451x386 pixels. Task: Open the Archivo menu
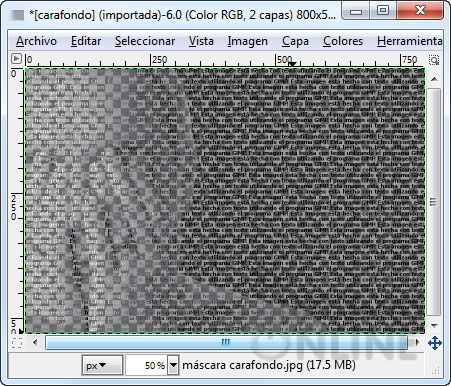(36, 41)
